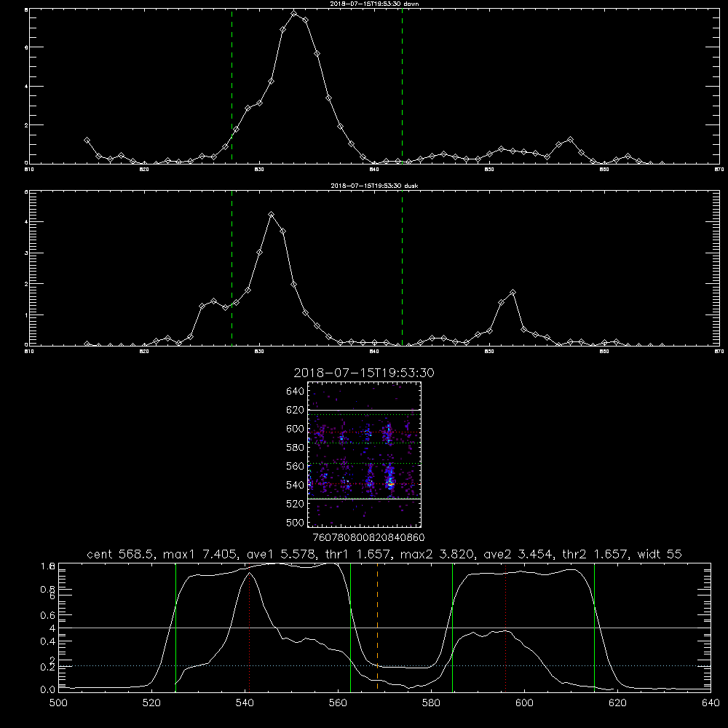
Task: Click the green solid line near 615 in bottom plot
Action: coord(594,627)
